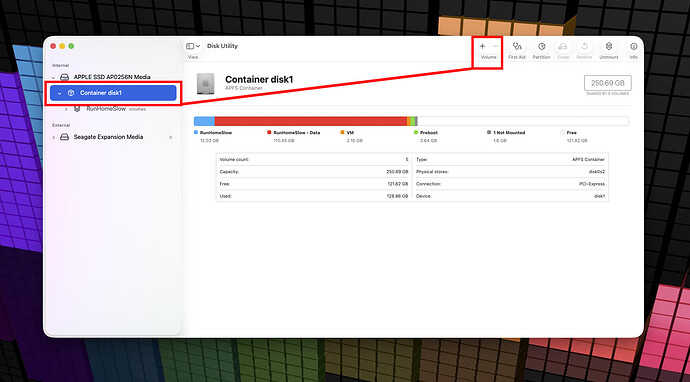Click the Device disk1 row
Viewport: 690px width, 382px height.
[x=510, y=196]
